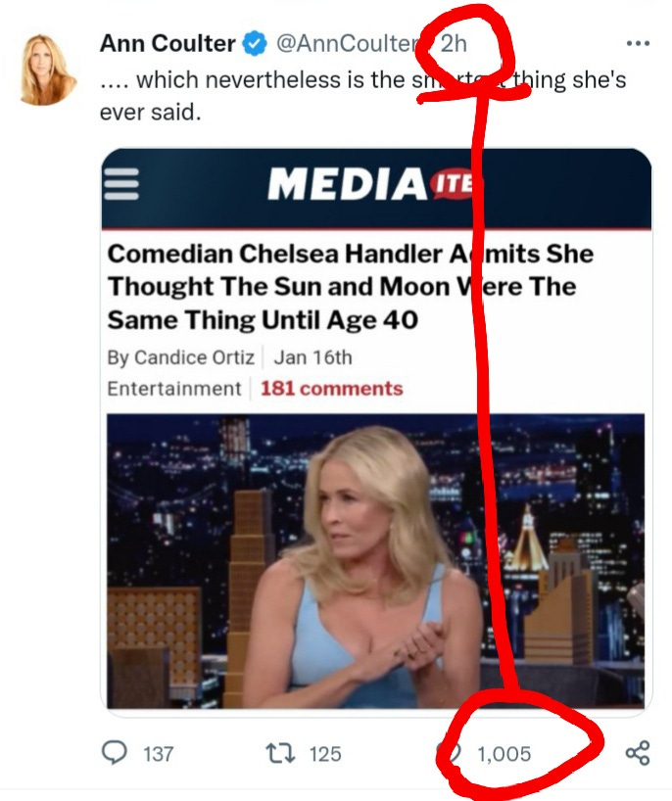Open the Chelsea Handler article headline

[350, 287]
